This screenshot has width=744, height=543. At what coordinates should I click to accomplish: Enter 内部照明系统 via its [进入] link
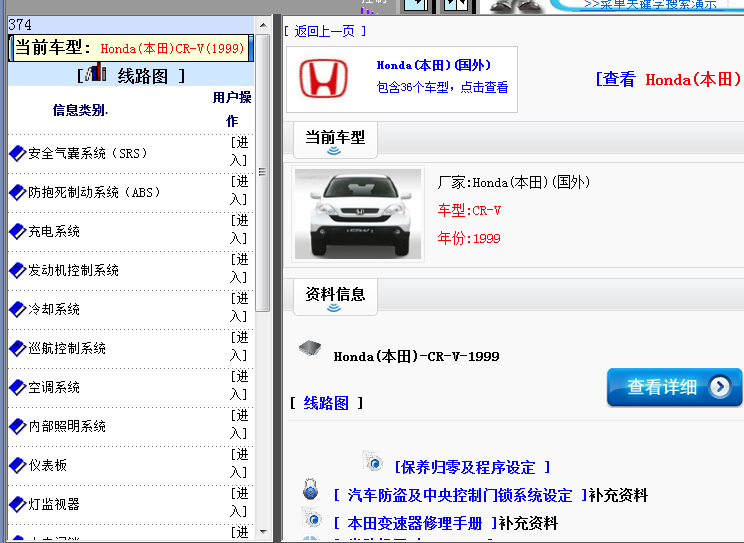[240, 424]
